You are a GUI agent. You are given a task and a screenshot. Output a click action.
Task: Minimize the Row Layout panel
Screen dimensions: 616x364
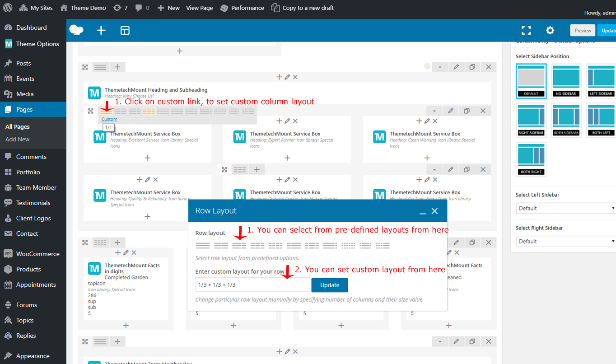tap(423, 211)
